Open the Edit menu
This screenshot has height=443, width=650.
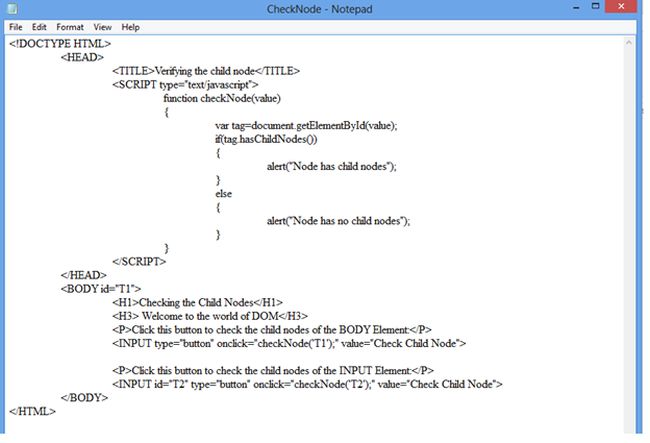click(39, 27)
